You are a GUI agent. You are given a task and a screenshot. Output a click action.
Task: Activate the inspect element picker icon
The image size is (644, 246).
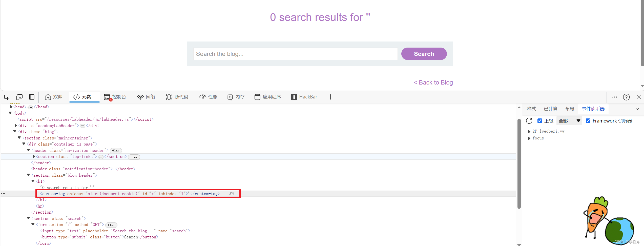[7, 97]
